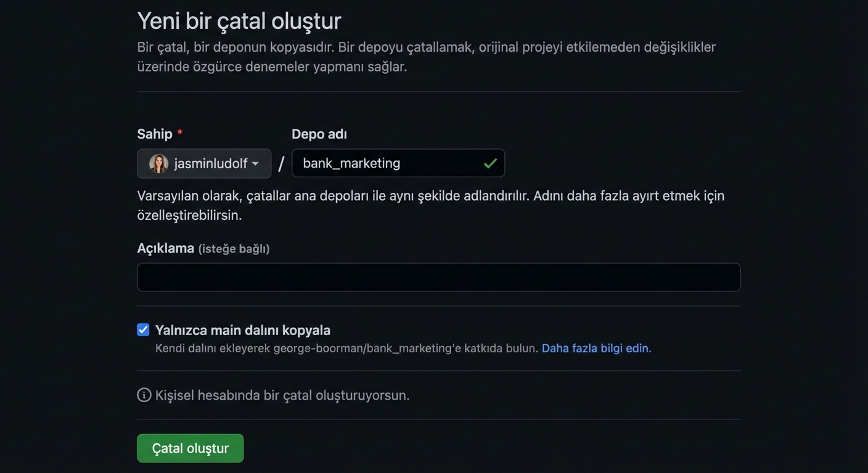The height and width of the screenshot is (473, 868).
Task: Click the owner selector's profile picture icon
Action: (x=159, y=163)
